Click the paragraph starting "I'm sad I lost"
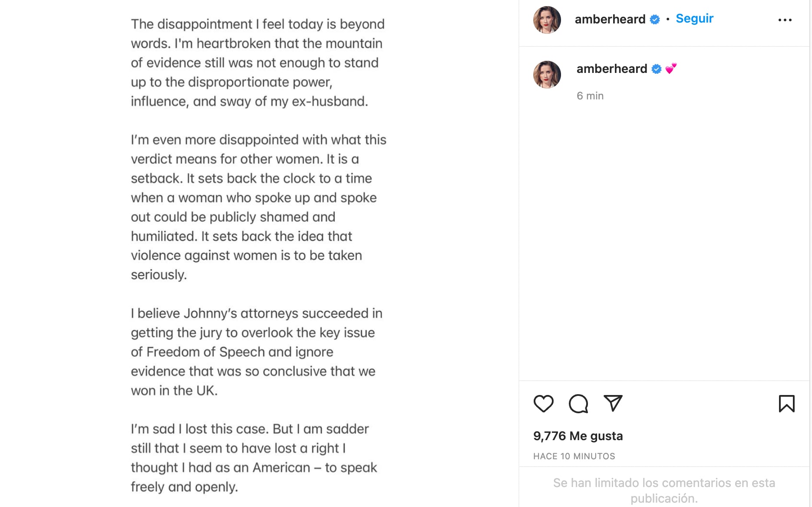This screenshot has height=507, width=812. [254, 458]
